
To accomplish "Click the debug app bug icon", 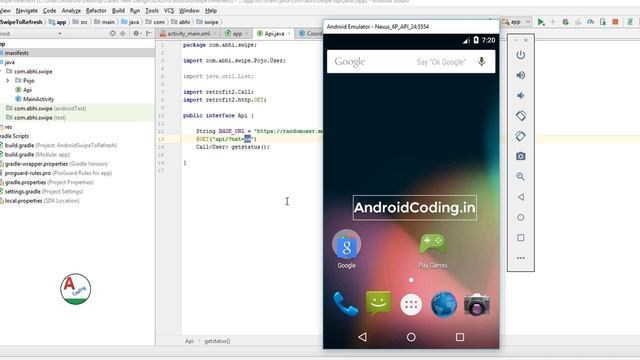I will coord(565,22).
